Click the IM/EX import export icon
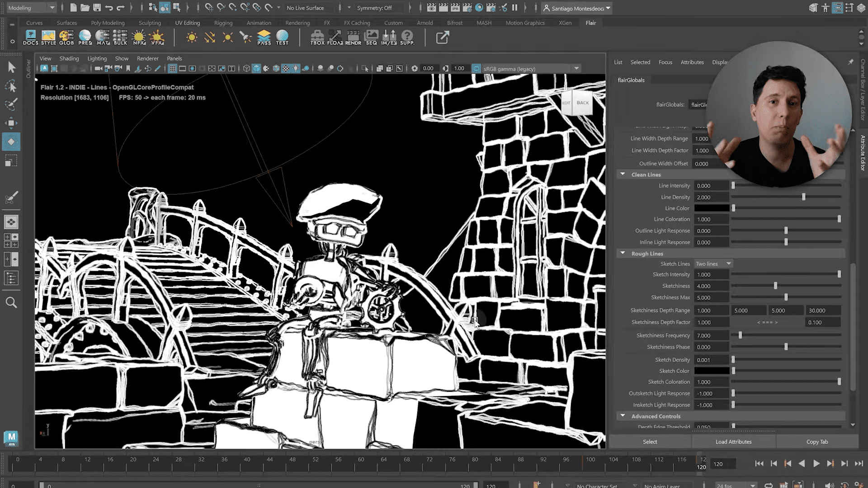Image resolution: width=868 pixels, height=488 pixels. pos(389,37)
